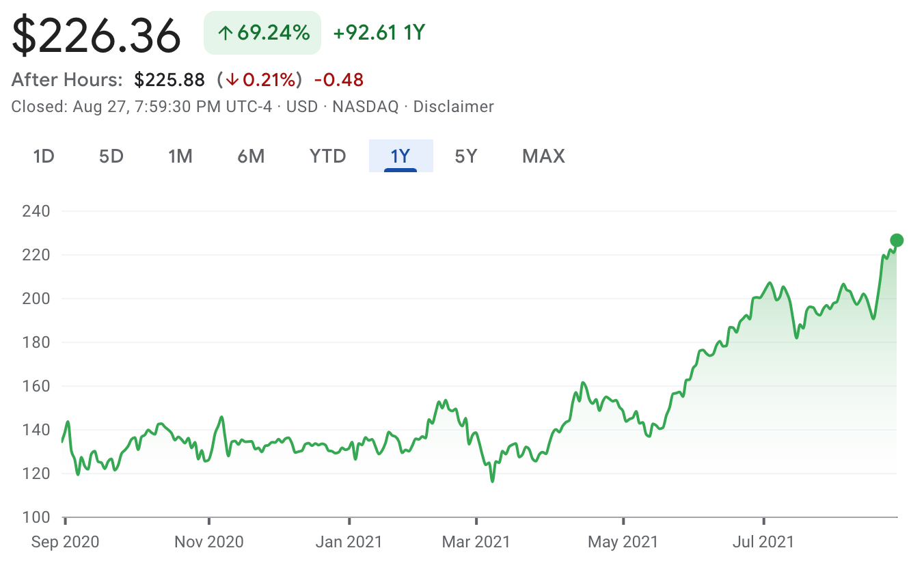The height and width of the screenshot is (574, 924).
Task: Click the green endpoint dot on chart
Action: (897, 240)
